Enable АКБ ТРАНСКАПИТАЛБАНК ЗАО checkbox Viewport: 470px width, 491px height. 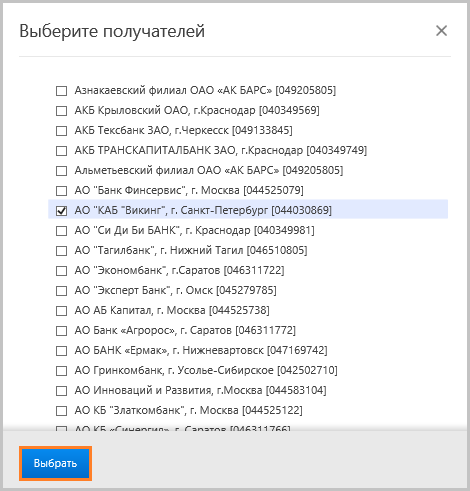(x=61, y=151)
